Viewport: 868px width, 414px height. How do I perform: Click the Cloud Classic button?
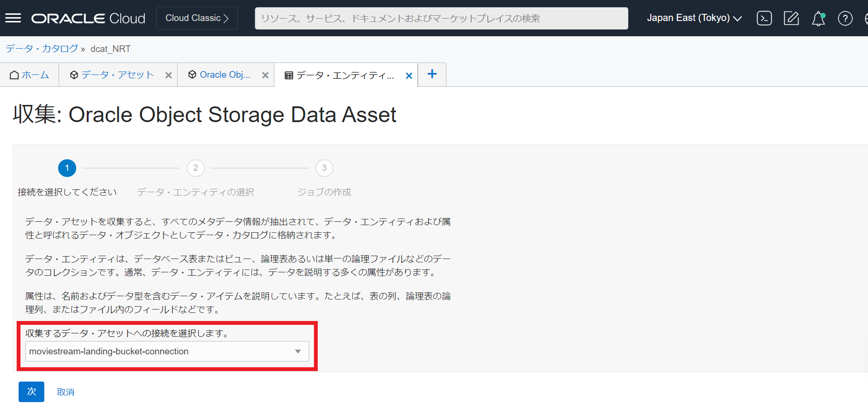coord(197,18)
